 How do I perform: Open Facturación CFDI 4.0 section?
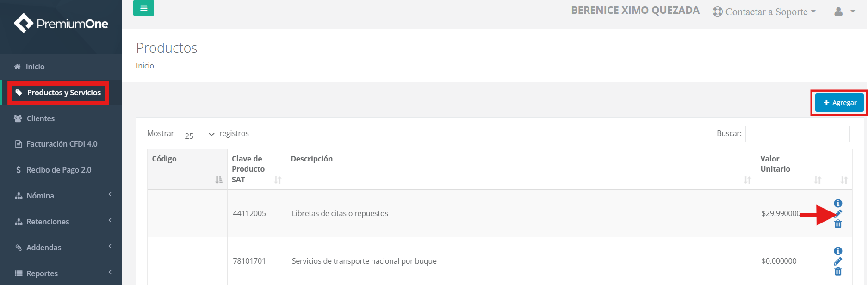(62, 144)
